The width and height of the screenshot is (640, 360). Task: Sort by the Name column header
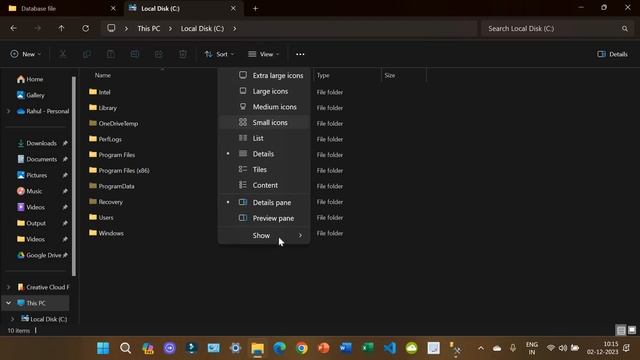[x=102, y=75]
